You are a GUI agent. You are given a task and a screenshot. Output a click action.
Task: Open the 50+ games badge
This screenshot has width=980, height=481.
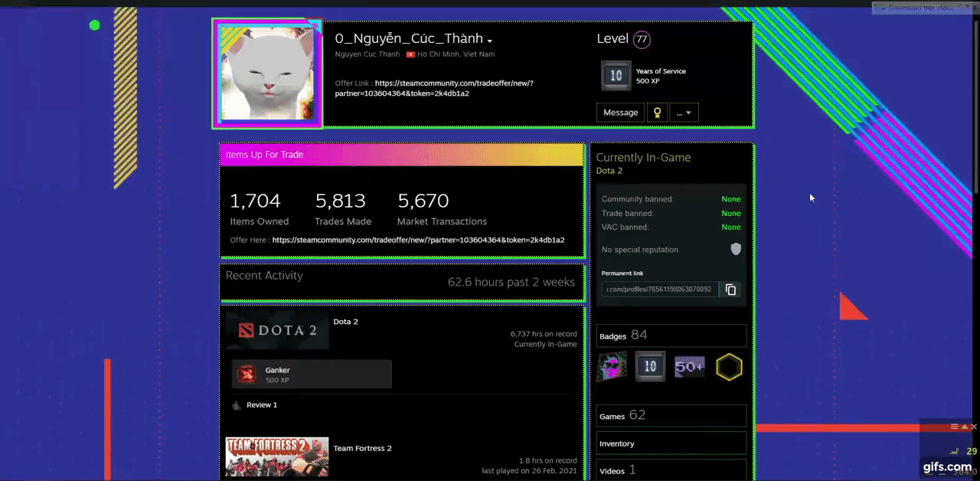click(690, 367)
